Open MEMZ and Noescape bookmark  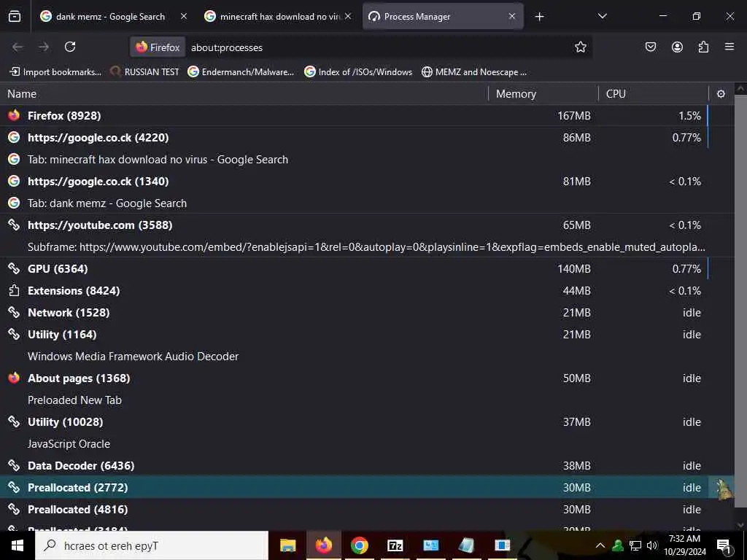[x=474, y=72]
